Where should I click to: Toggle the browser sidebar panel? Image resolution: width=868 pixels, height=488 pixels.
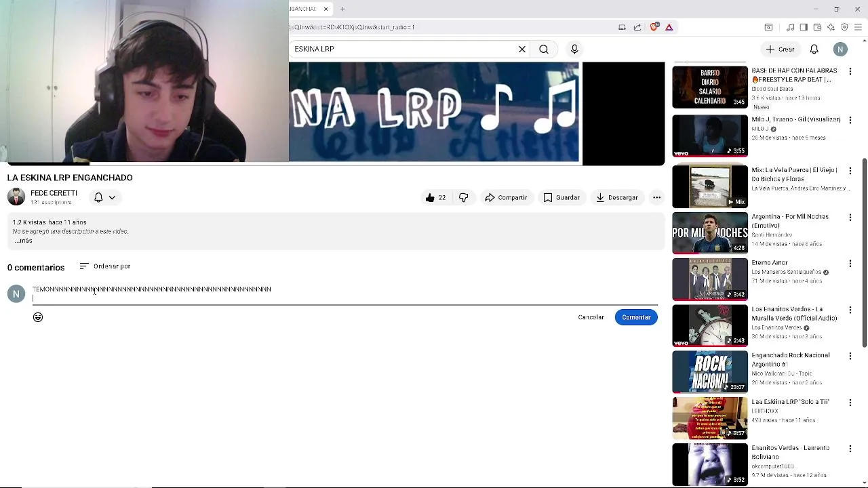click(x=804, y=27)
